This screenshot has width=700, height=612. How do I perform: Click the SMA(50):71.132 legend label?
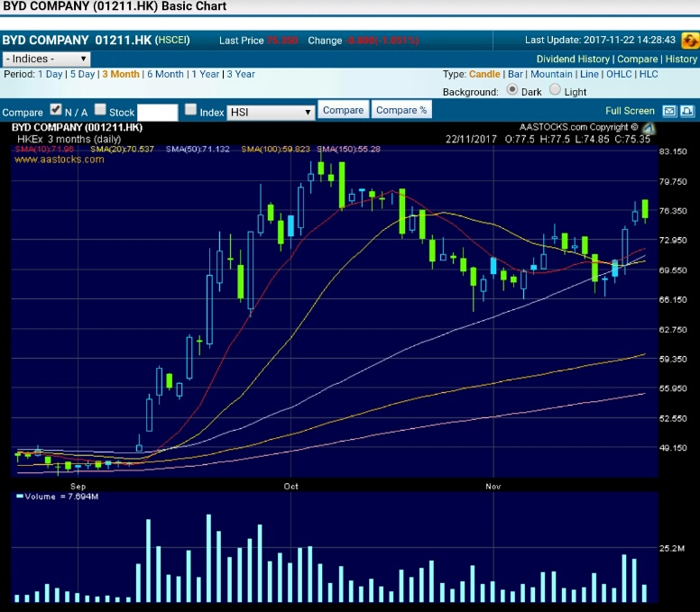(x=198, y=149)
